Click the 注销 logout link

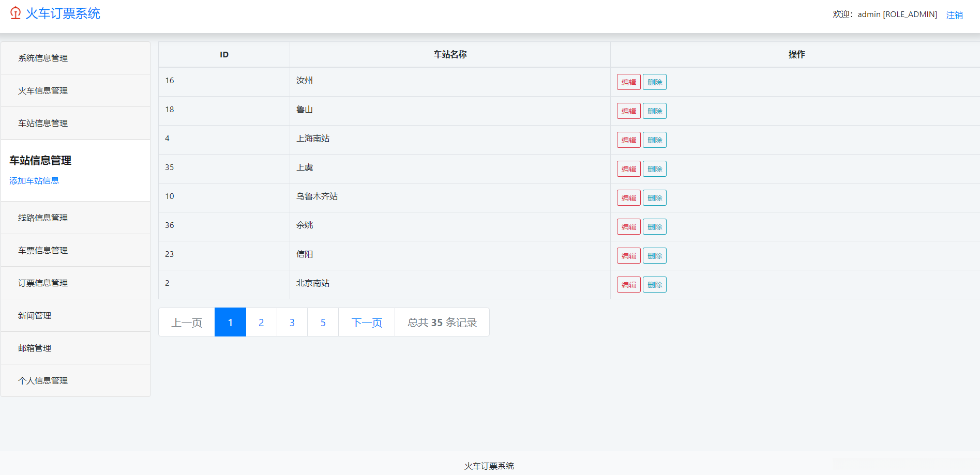pyautogui.click(x=954, y=15)
